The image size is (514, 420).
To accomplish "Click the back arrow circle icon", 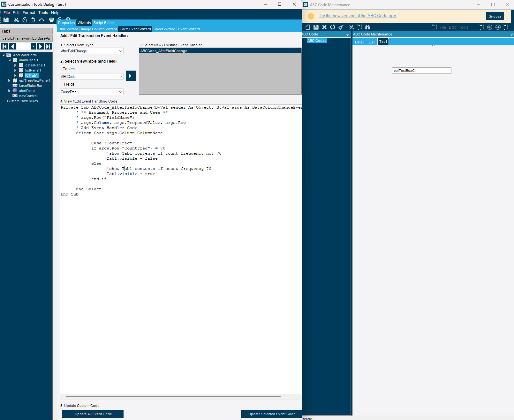I will coord(490,27).
